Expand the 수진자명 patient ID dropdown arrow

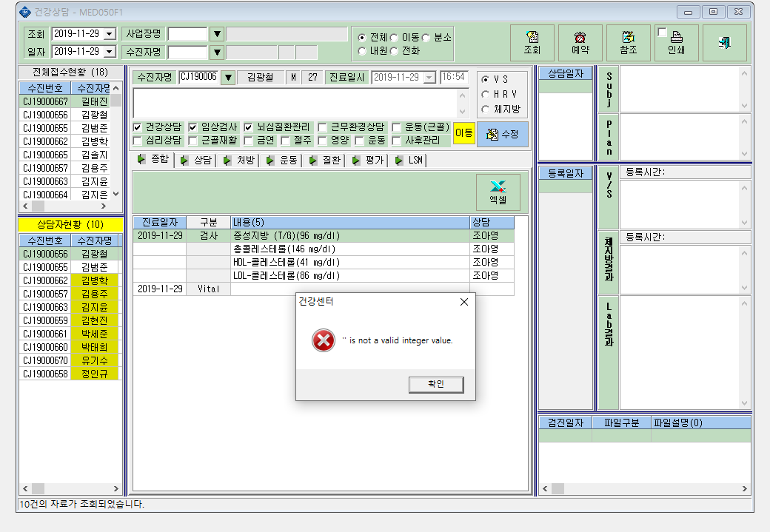[x=228, y=77]
